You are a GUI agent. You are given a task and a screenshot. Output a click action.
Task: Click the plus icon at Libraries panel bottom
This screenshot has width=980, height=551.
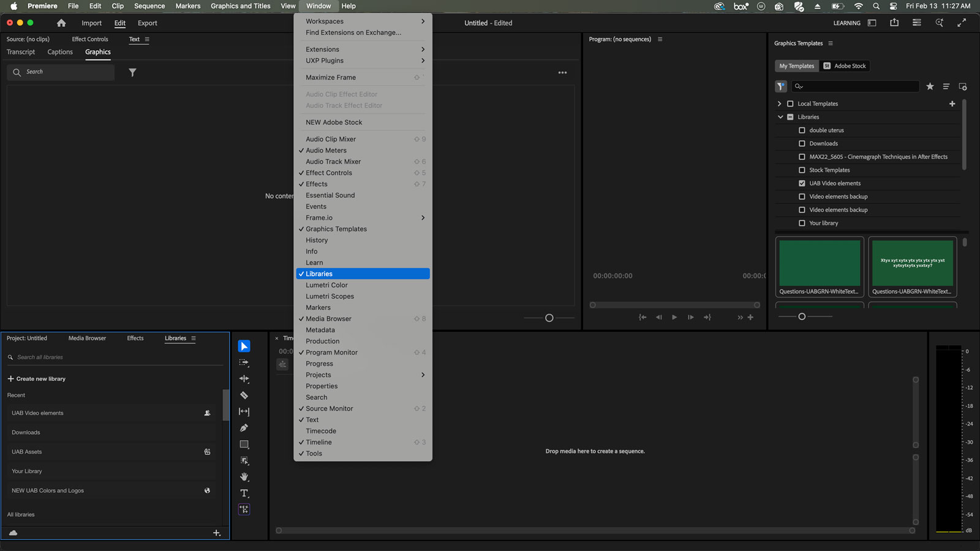[x=216, y=533]
